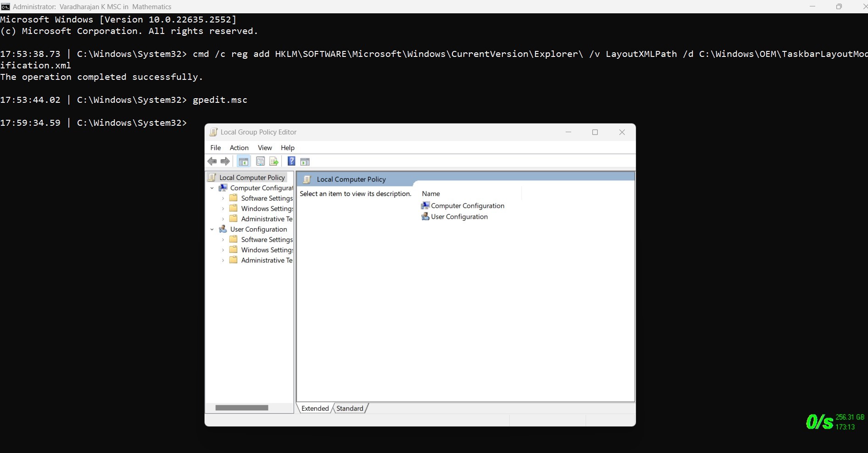Open the Help menu
Image resolution: width=868 pixels, height=453 pixels.
[288, 148]
